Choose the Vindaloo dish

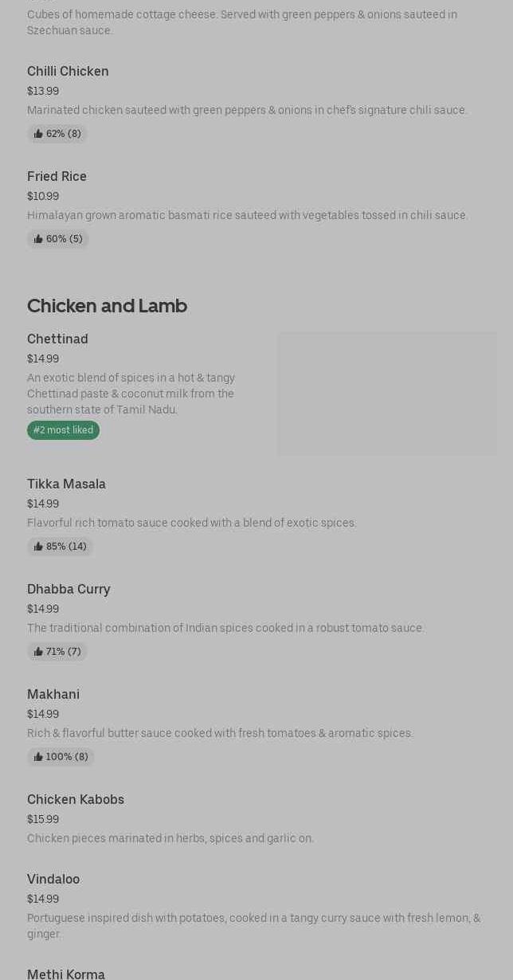53,880
